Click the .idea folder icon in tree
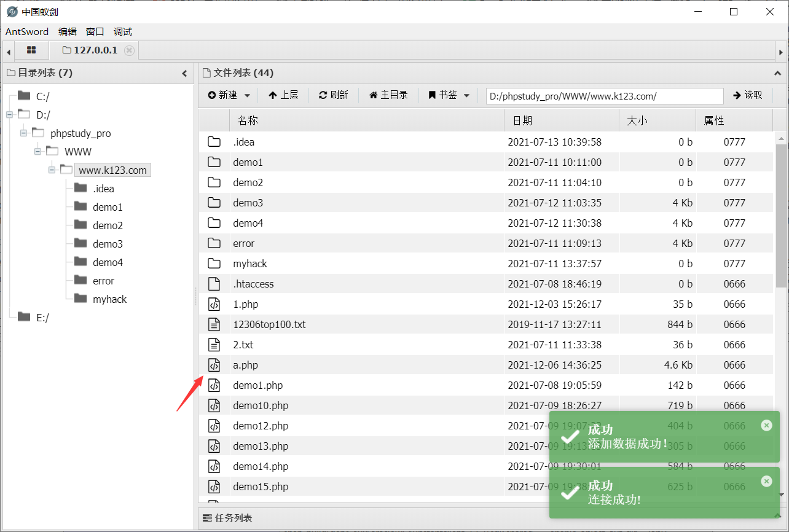The width and height of the screenshot is (789, 532). point(80,188)
